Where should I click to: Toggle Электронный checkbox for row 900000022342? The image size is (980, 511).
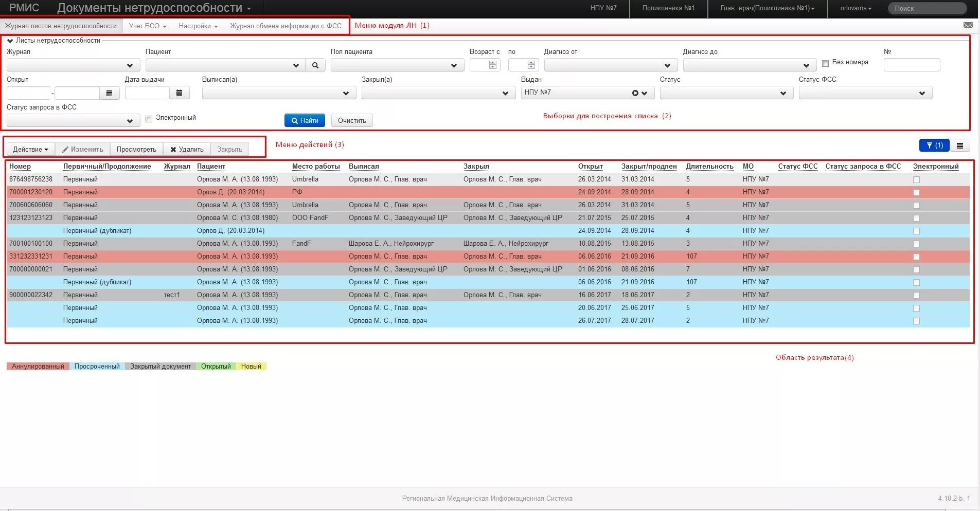916,296
